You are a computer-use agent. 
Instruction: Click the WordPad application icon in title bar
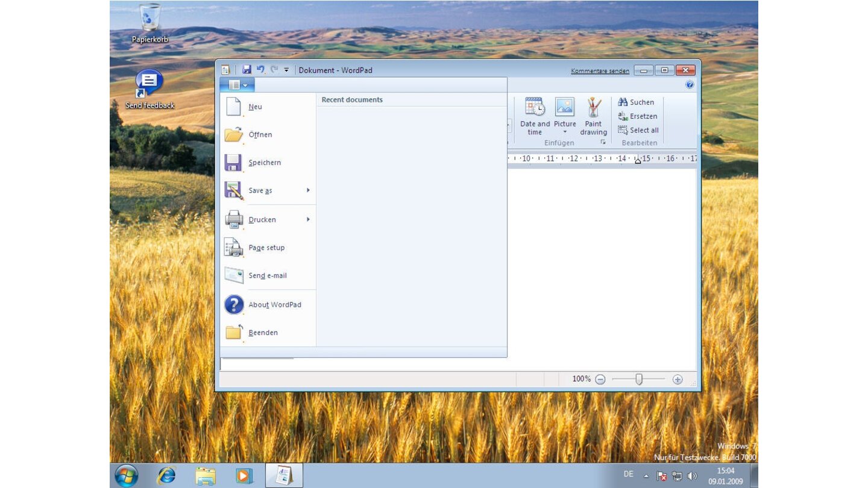coord(225,70)
